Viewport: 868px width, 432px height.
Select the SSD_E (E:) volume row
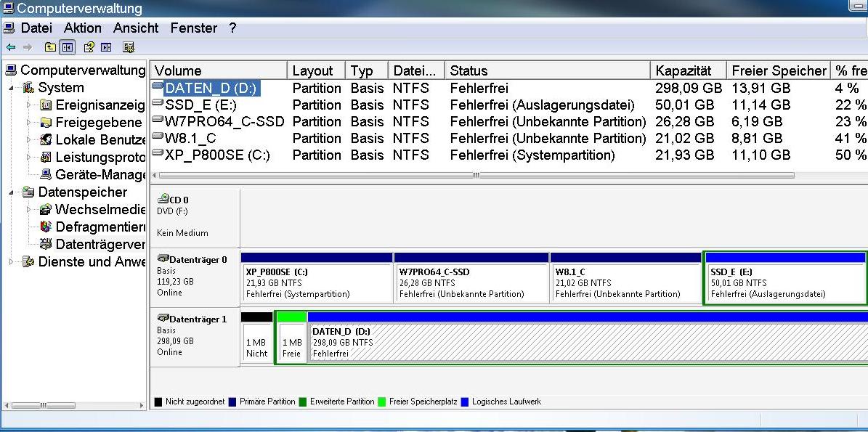tap(509, 105)
